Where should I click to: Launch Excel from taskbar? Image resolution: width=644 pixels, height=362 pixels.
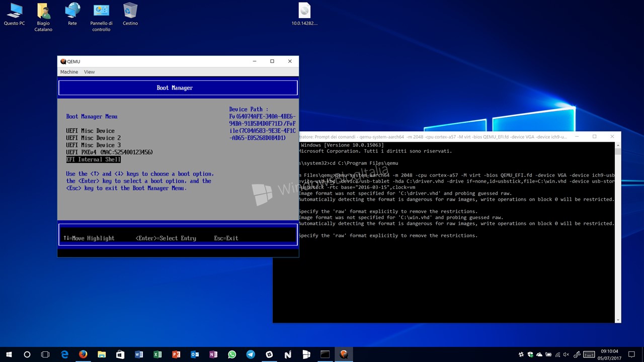[157, 354]
